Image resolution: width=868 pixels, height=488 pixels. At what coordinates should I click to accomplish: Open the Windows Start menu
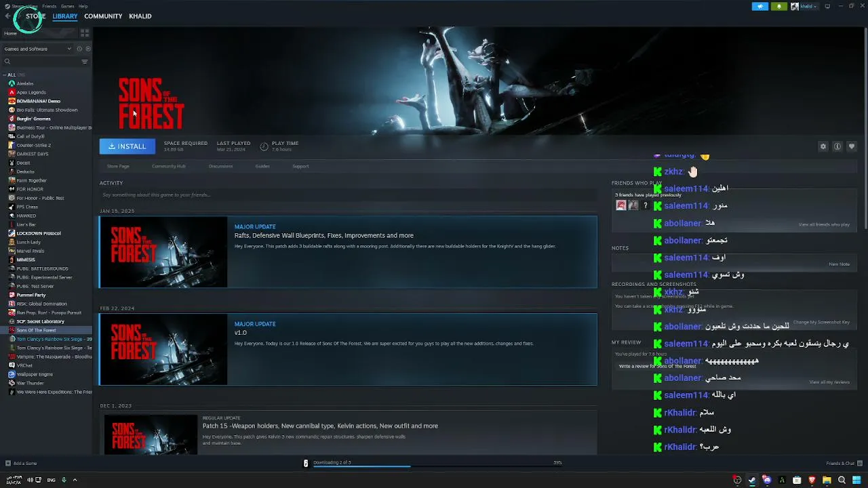click(856, 480)
